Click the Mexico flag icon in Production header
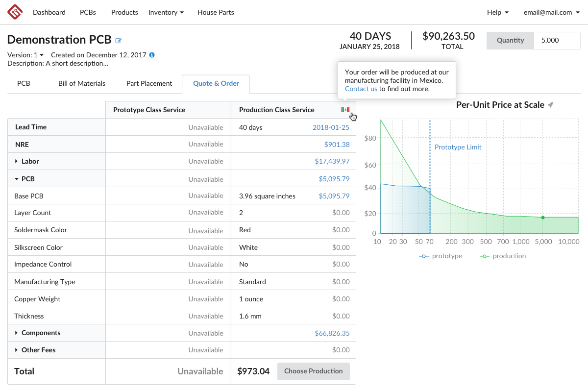The image size is (588, 392). (x=345, y=110)
